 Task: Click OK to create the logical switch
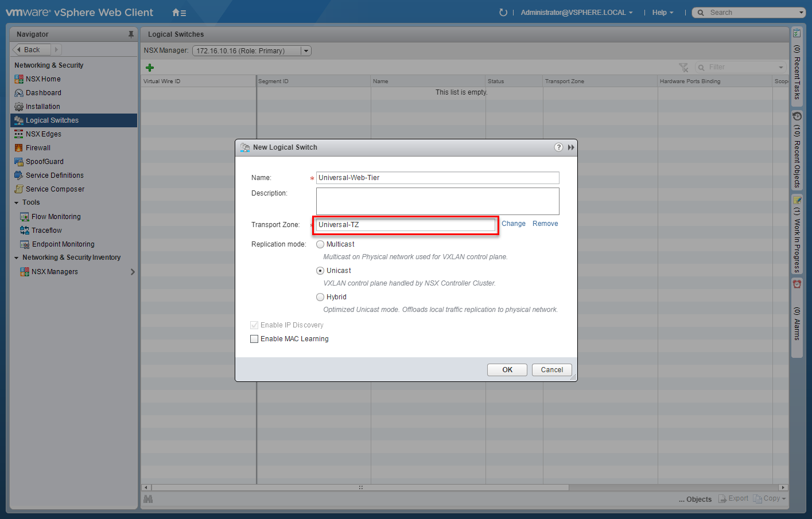coord(507,370)
